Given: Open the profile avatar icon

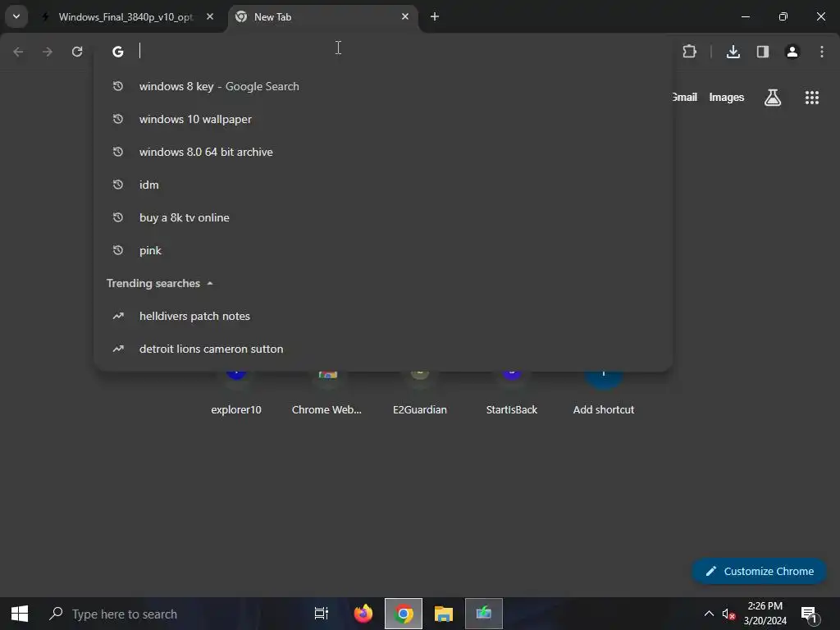Looking at the screenshot, I should (792, 52).
